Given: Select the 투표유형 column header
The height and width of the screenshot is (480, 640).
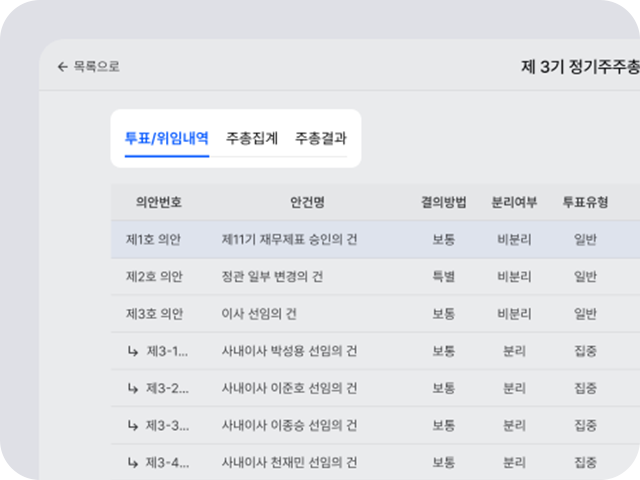Looking at the screenshot, I should click(x=586, y=202).
